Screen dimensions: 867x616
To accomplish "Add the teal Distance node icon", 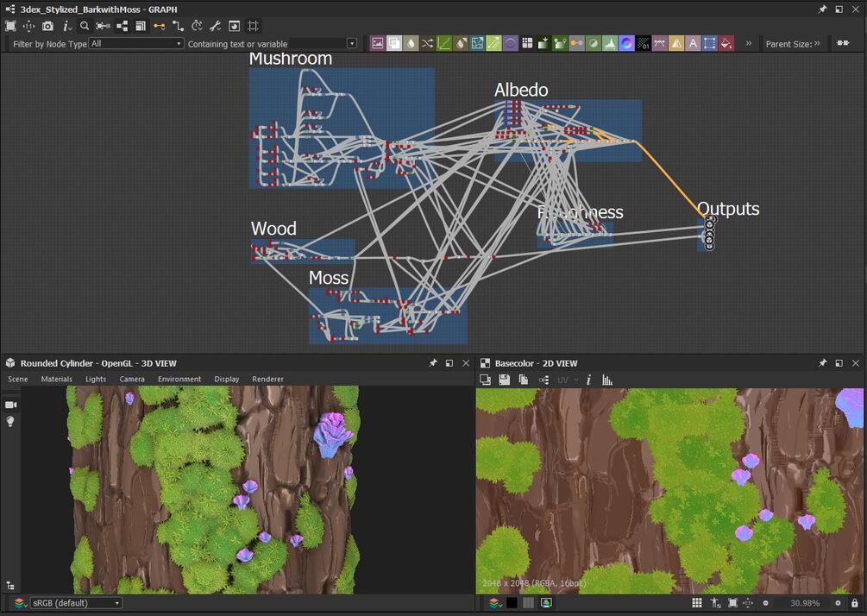I will pyautogui.click(x=477, y=43).
